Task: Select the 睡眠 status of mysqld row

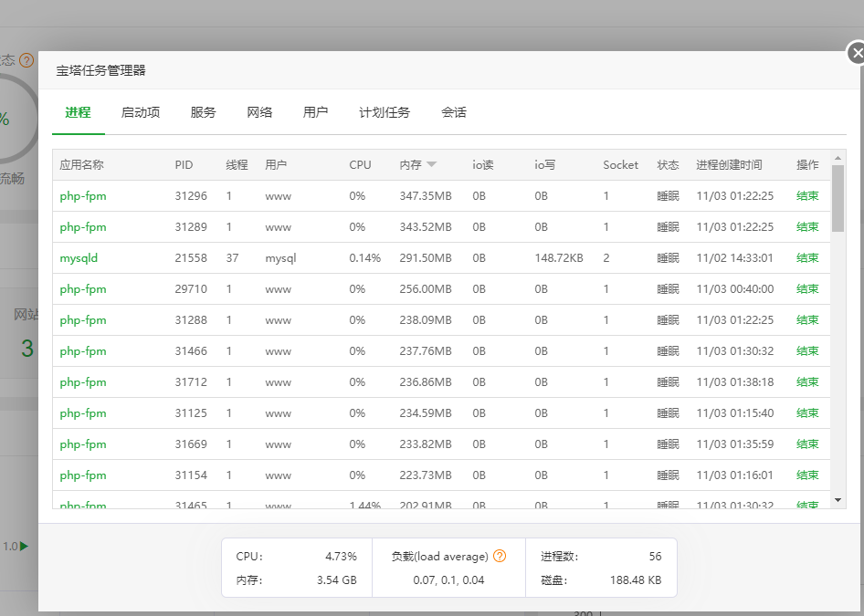Action: tap(668, 257)
